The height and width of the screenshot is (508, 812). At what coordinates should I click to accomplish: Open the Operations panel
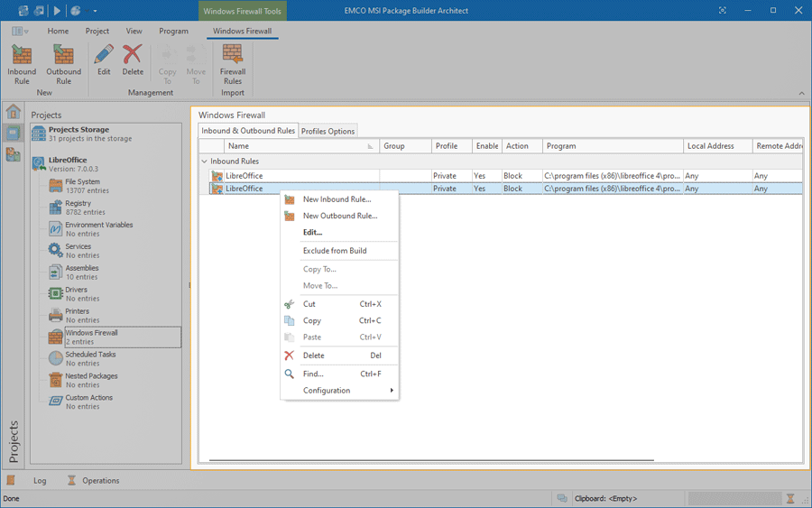click(94, 481)
